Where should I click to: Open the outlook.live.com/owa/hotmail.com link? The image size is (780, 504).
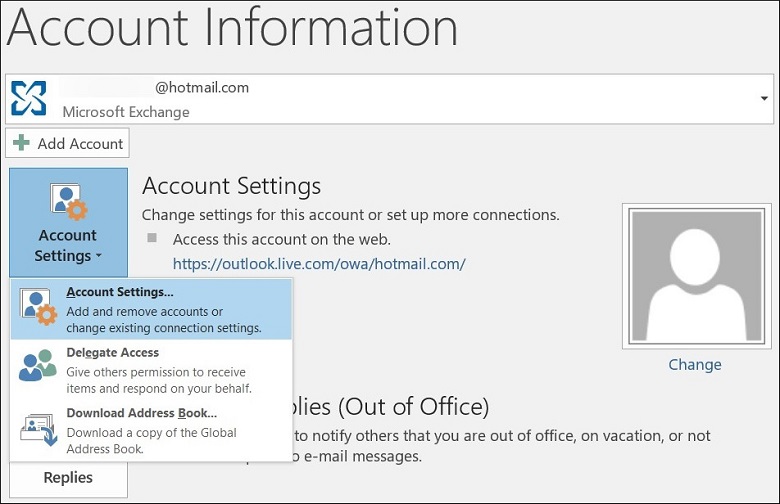pyautogui.click(x=319, y=264)
